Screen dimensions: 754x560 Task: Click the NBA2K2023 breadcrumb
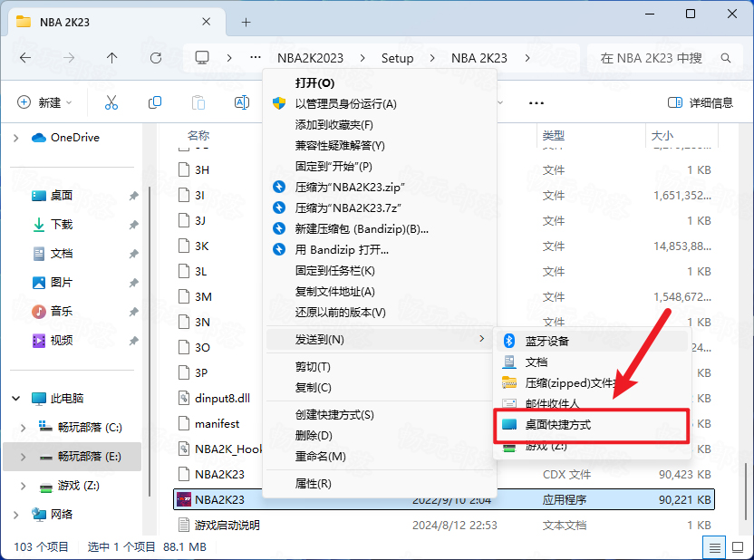click(x=310, y=58)
